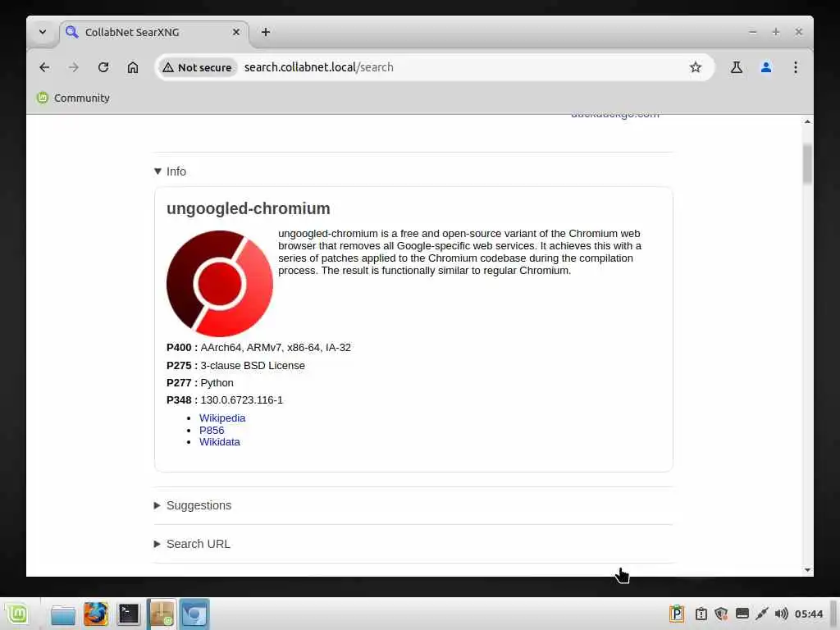840x630 pixels.
Task: Open the three-dot browser menu
Action: [x=796, y=67]
